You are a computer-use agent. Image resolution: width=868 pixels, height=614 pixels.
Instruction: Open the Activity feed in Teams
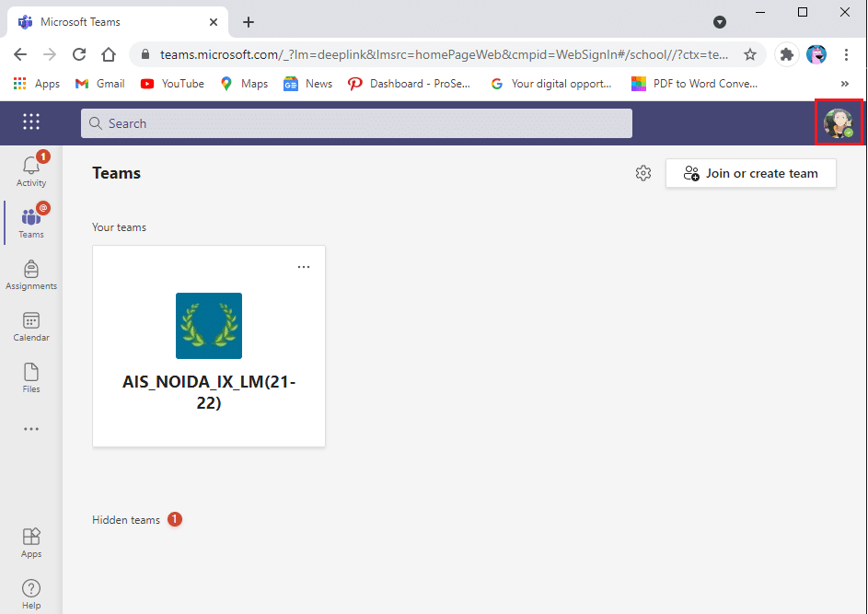30,168
